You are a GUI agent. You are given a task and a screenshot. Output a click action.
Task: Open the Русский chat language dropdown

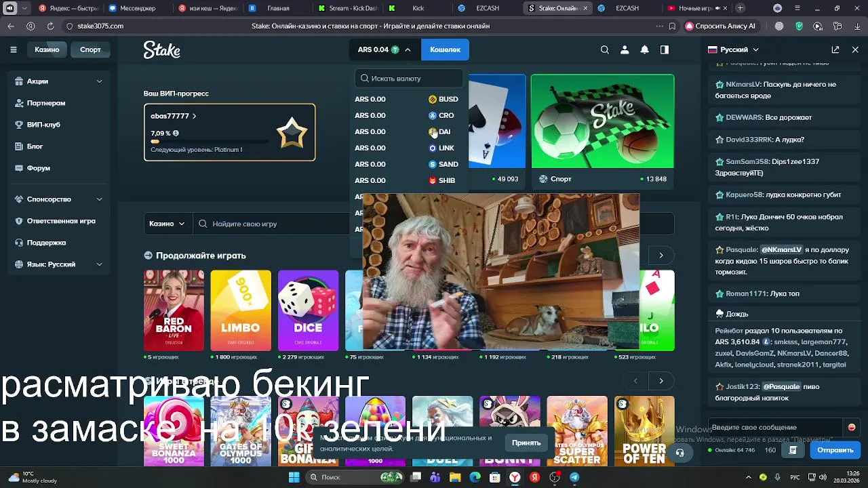pyautogui.click(x=733, y=49)
